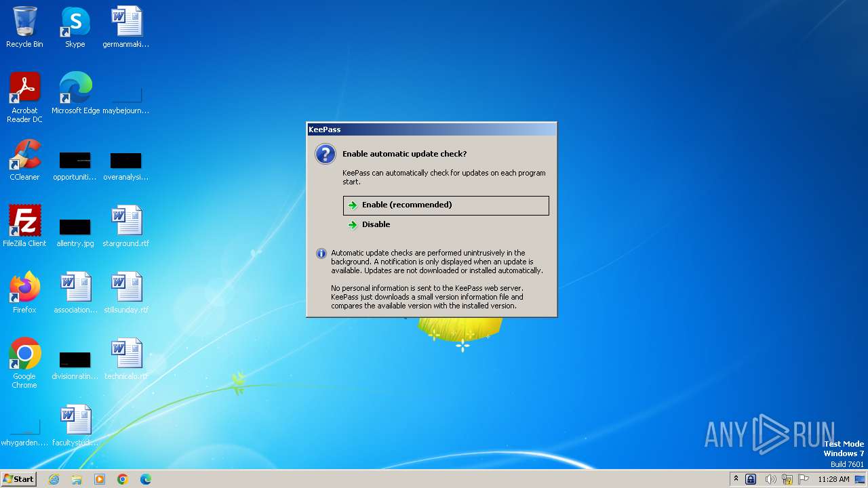Click the KeePass lock tray icon
The height and width of the screenshot is (488, 868).
pyautogui.click(x=751, y=479)
